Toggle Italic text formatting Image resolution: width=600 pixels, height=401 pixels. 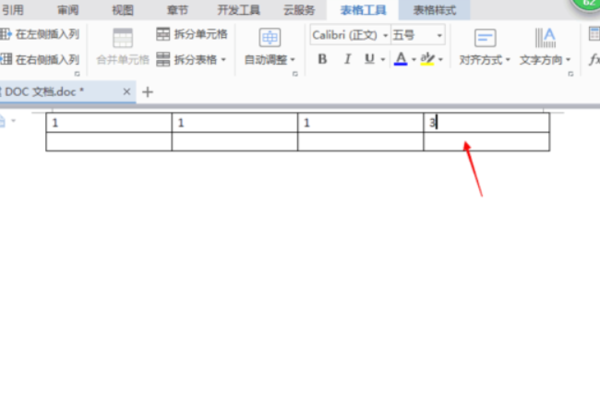(347, 59)
